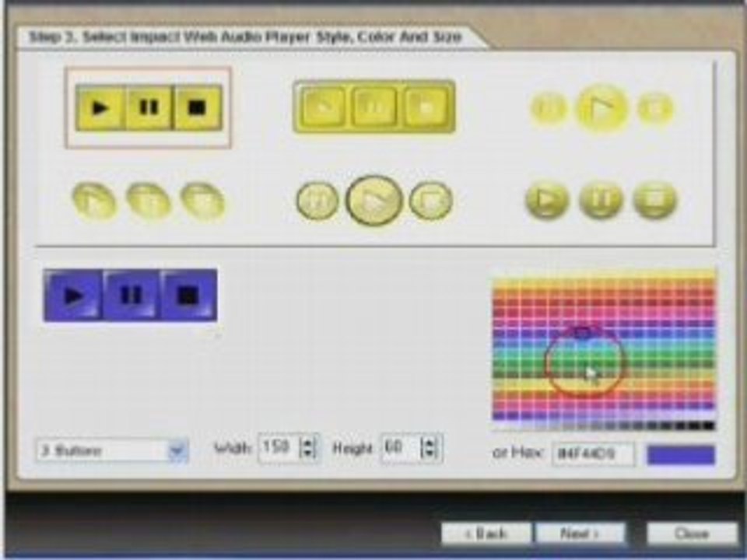Choose pause button of beveled rounded-square yellow style

[x=374, y=107]
